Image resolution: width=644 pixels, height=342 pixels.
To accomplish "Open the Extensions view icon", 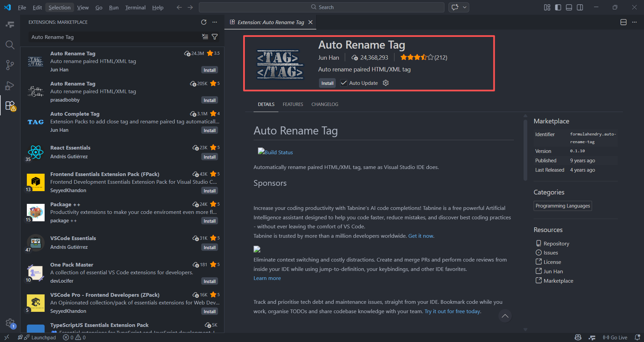I will pos(10,106).
